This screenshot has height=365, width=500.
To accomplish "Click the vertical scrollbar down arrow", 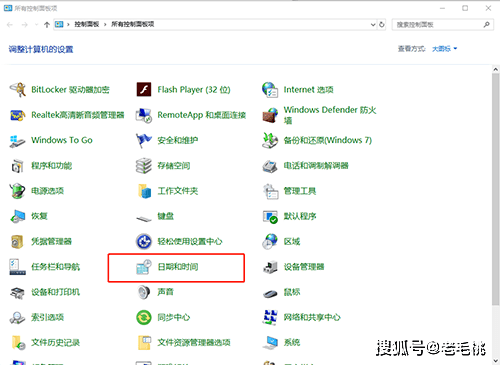I will pos(495,361).
